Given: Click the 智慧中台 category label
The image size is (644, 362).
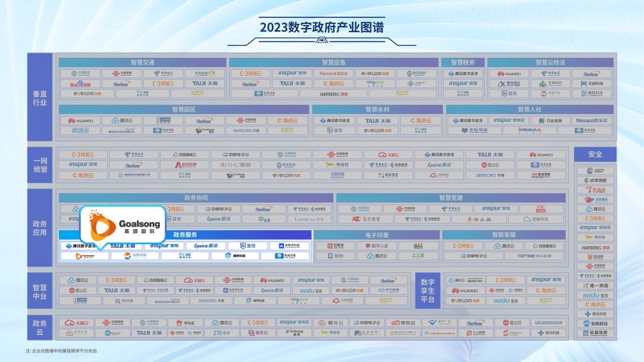Looking at the screenshot, I should click(x=40, y=291).
